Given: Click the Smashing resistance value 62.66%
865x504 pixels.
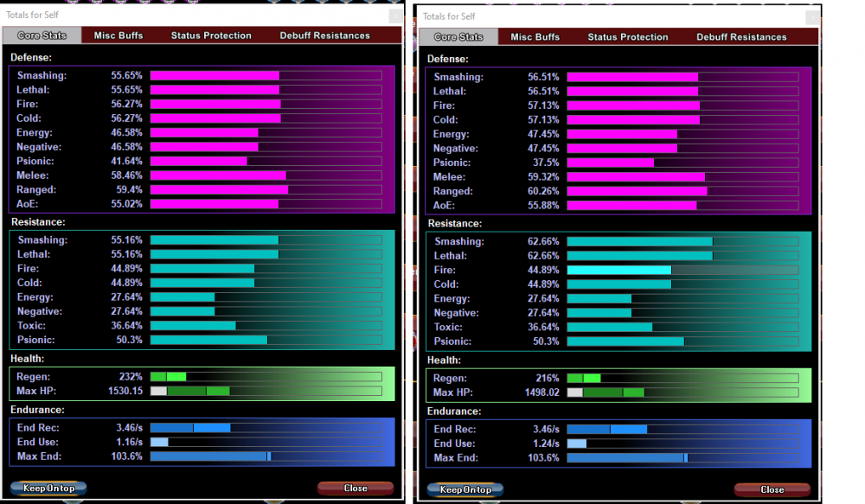Looking at the screenshot, I should tap(543, 242).
